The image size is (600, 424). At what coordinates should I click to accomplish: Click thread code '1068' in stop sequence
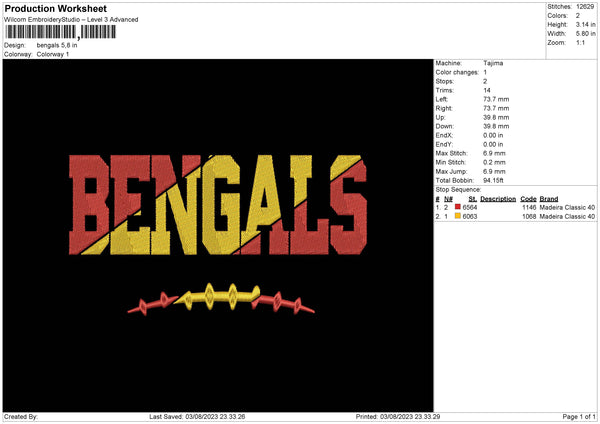(x=529, y=217)
